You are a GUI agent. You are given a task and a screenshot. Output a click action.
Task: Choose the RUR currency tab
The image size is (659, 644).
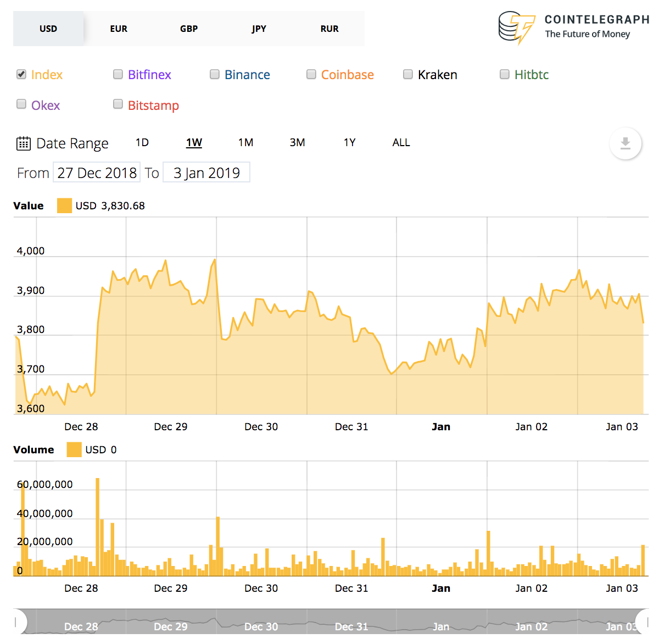329,29
